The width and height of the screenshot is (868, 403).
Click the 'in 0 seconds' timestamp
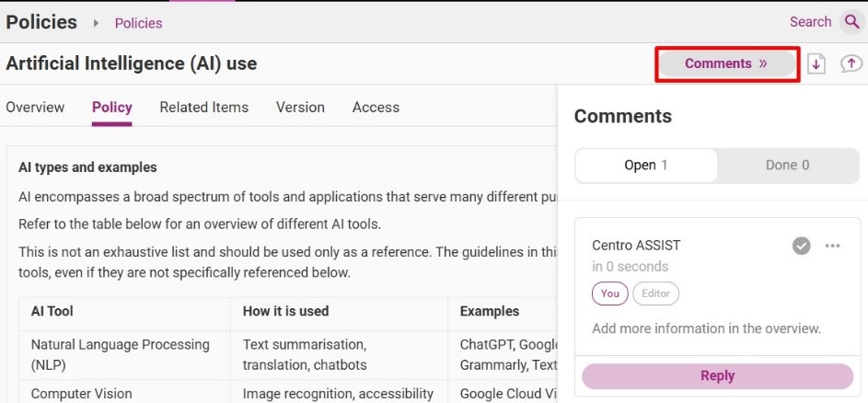(x=630, y=267)
